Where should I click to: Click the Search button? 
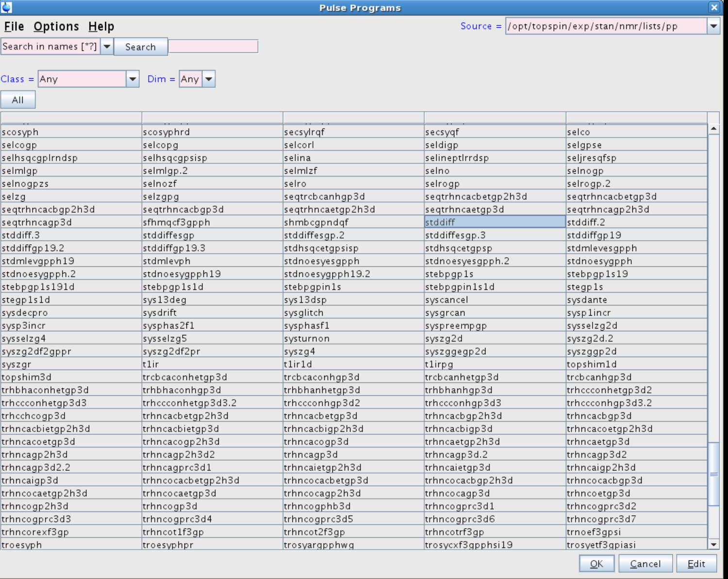click(140, 47)
